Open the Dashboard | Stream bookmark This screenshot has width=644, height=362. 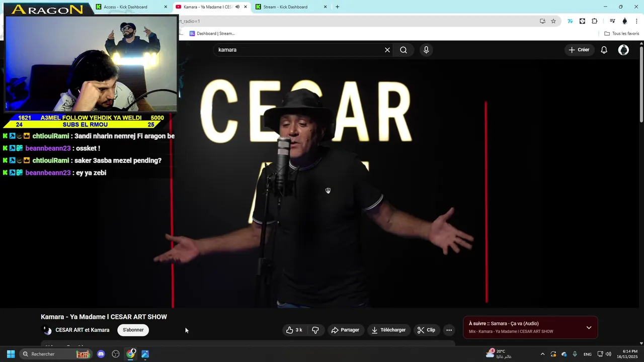[212, 34]
